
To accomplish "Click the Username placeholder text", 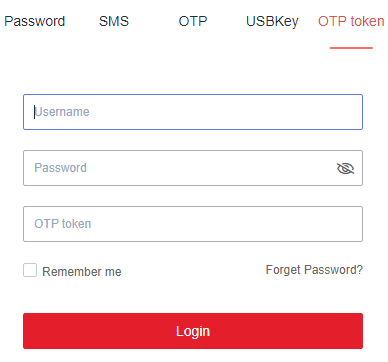I will click(62, 112).
